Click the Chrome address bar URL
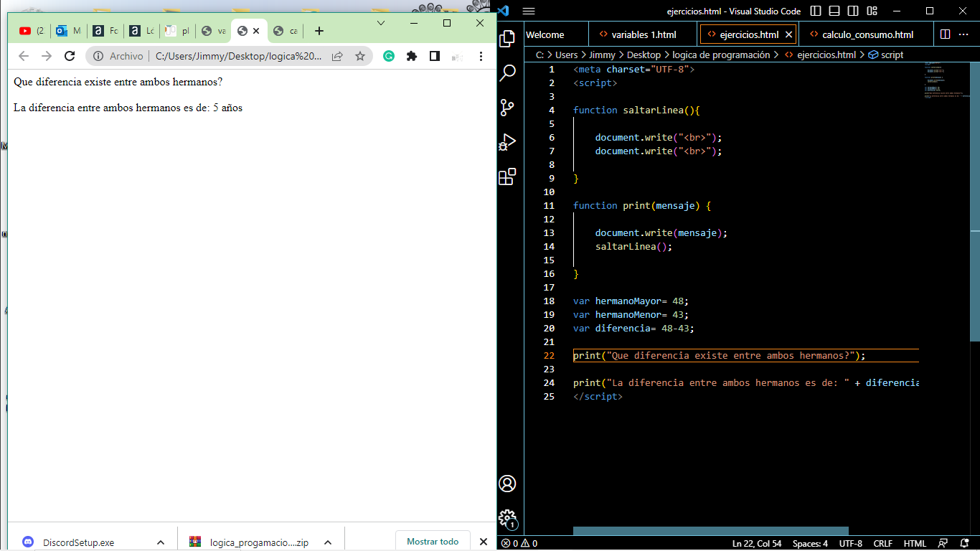The height and width of the screenshot is (551, 980). coord(238,56)
